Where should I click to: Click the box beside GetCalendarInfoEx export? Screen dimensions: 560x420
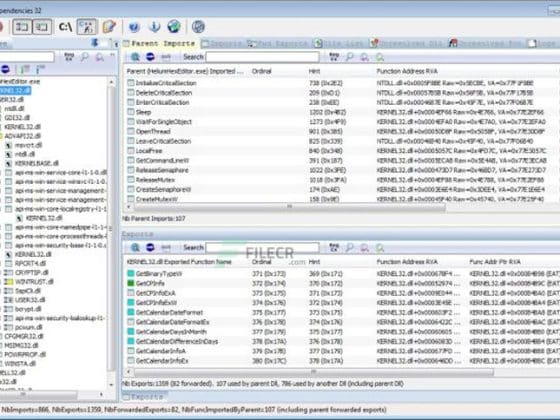click(131, 361)
